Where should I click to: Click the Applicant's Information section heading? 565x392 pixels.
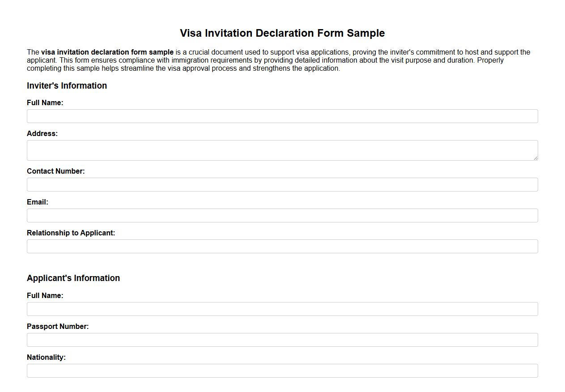[73, 278]
